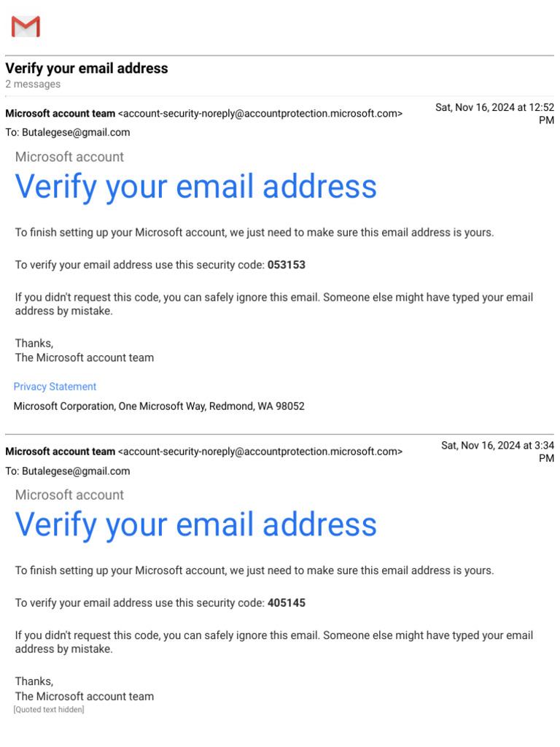
Task: Click second Microsoft account gray header text
Action: pyautogui.click(x=69, y=495)
